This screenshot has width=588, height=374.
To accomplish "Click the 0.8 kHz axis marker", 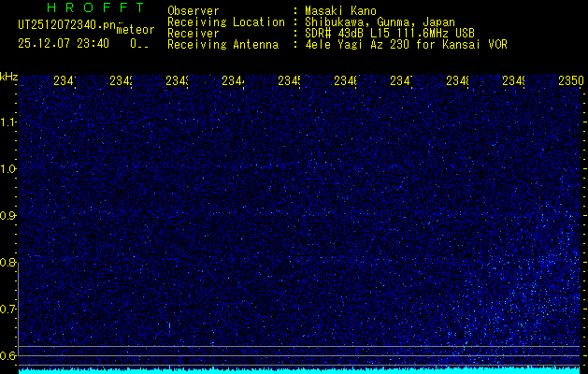I will [8, 263].
